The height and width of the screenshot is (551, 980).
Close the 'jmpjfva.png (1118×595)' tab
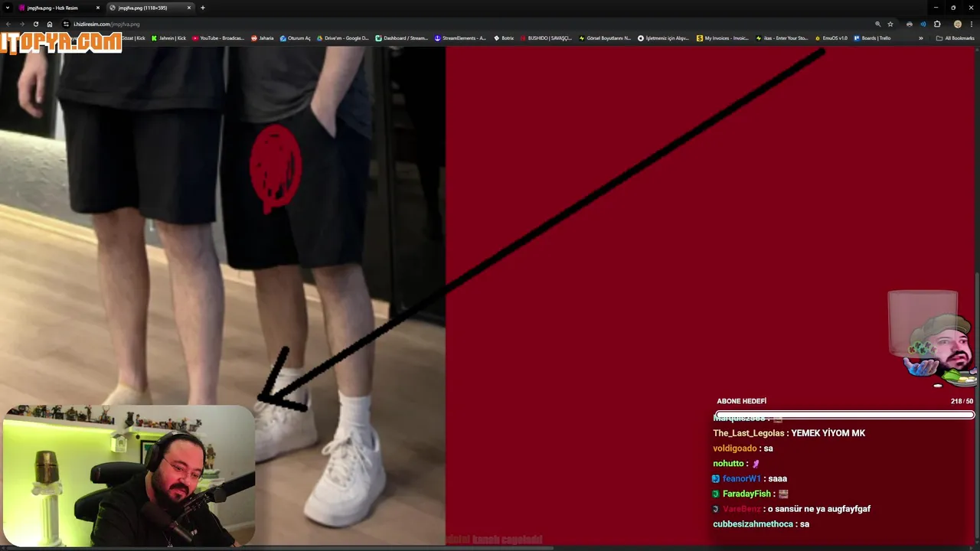[x=189, y=8]
